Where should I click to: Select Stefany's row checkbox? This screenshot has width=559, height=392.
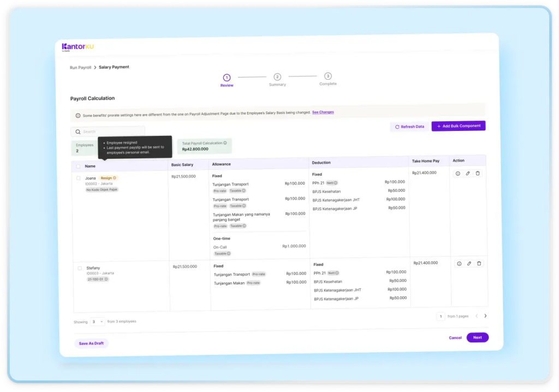(80, 268)
